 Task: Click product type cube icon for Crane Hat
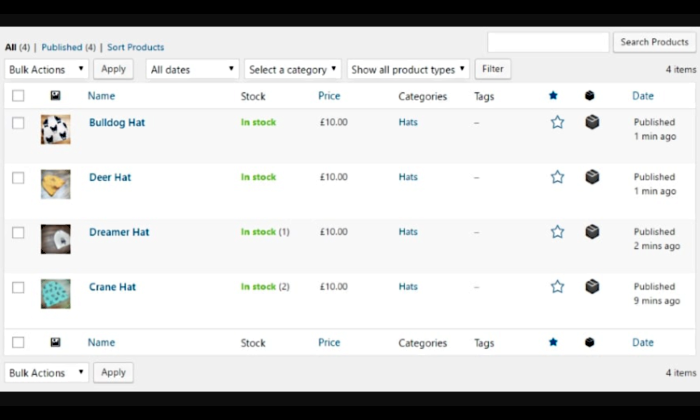592,287
